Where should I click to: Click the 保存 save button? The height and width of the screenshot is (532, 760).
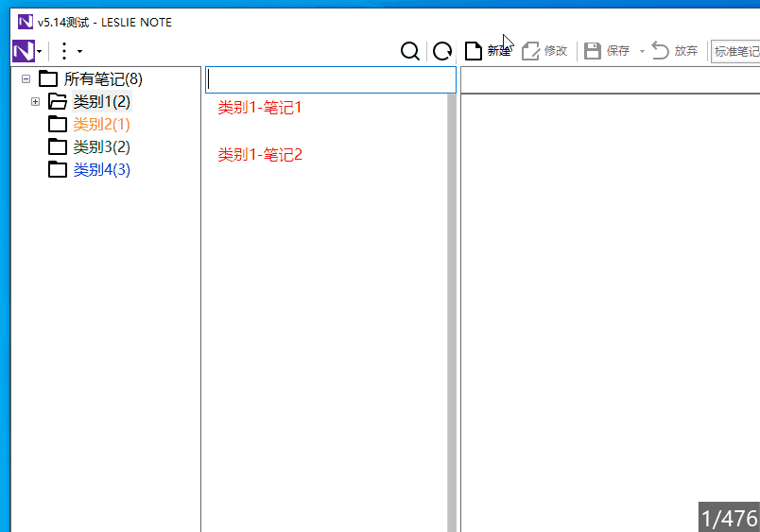pos(606,51)
